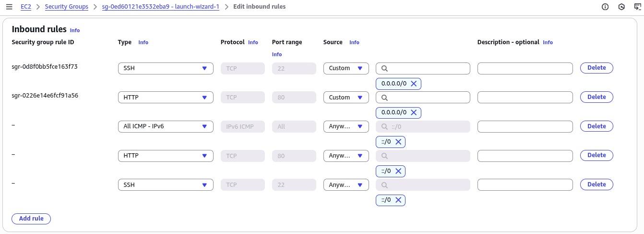644x234 pixels.
Task: Remove the 0.0.0.0/0 chip from SSH rule
Action: pyautogui.click(x=413, y=84)
